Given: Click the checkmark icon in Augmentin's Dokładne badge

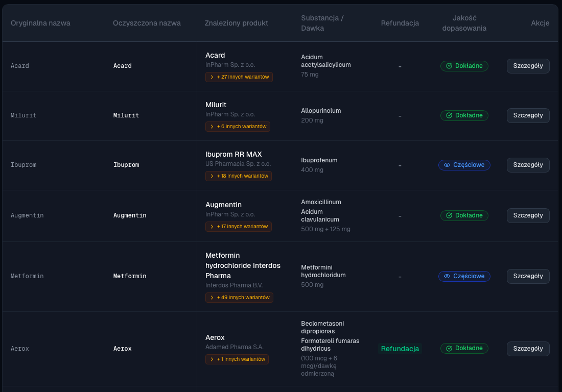Looking at the screenshot, I should pos(449,215).
